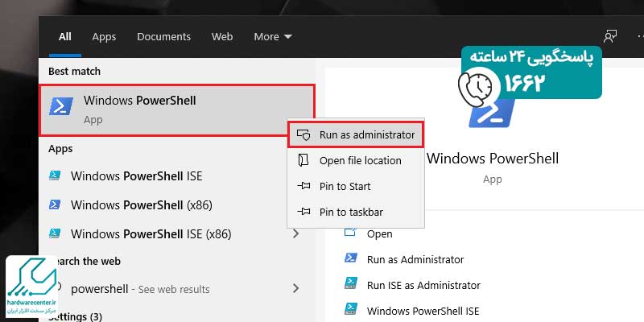
Task: Click the Settings (3) section heading
Action: coord(73,316)
